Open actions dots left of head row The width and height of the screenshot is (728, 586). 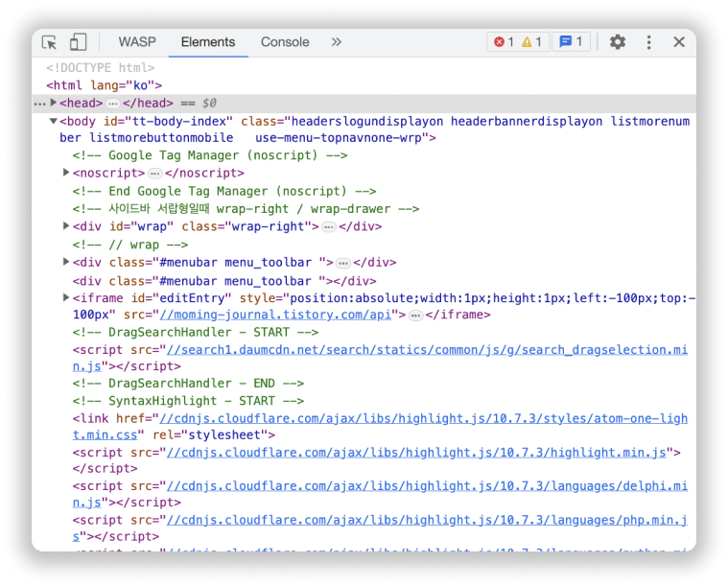tap(40, 103)
